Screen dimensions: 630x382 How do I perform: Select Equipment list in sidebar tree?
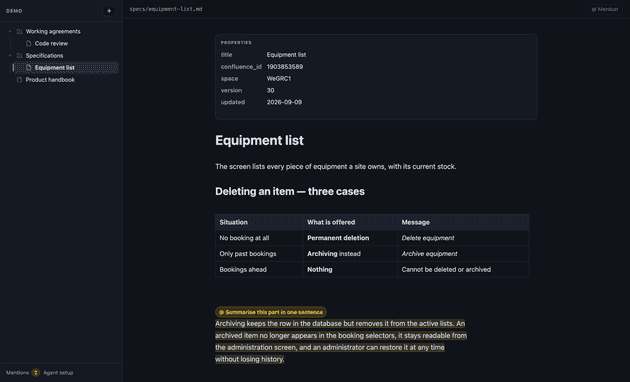click(65, 67)
